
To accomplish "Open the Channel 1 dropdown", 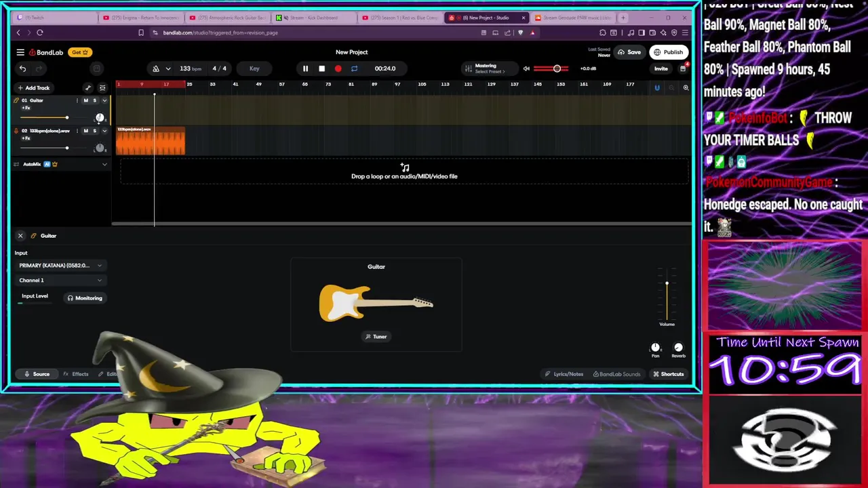I will coord(60,281).
